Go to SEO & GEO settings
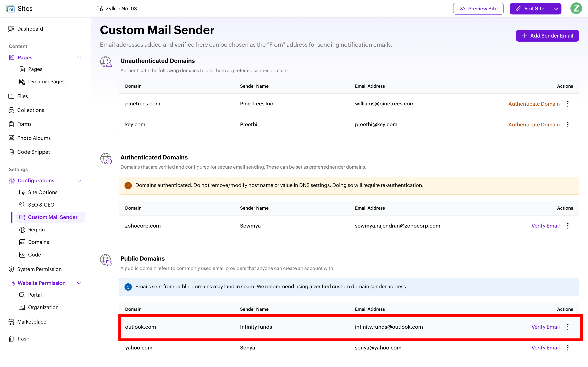Screen dimensions: 588x367 (x=41, y=205)
